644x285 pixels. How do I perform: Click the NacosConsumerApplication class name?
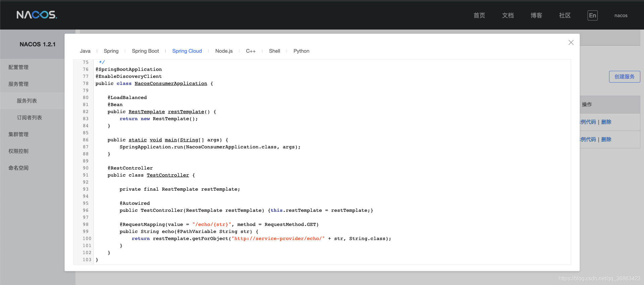click(171, 83)
